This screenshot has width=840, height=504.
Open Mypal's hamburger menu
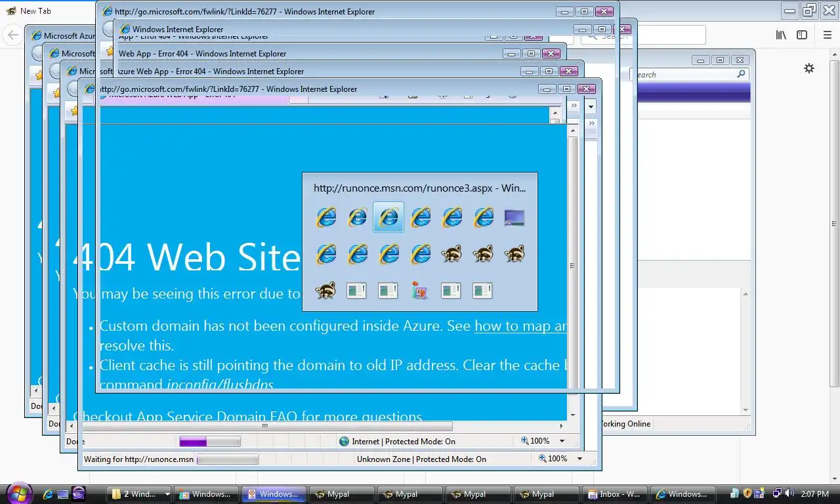827,35
